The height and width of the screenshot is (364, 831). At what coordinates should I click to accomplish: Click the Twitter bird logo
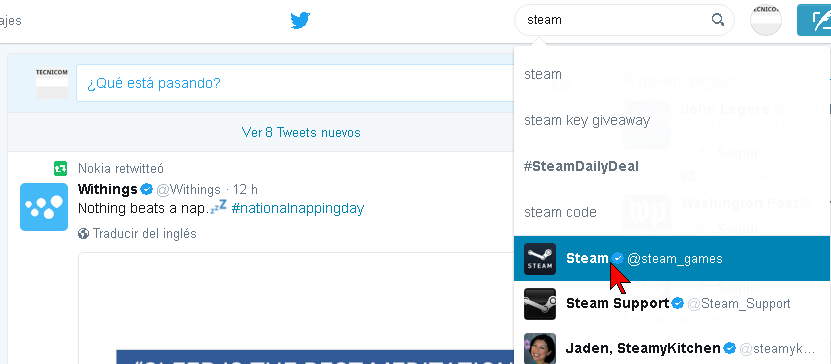click(x=300, y=21)
